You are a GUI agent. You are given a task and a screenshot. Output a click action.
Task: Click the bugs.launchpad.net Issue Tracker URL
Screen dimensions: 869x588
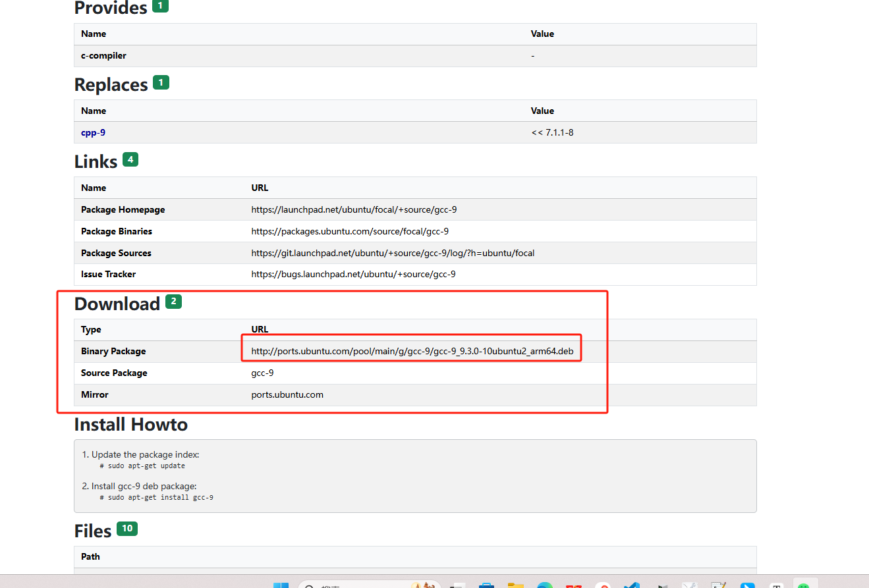tap(353, 275)
